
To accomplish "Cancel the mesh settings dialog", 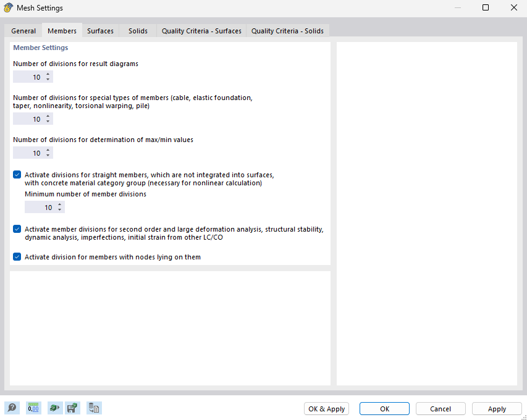I will [x=440, y=408].
